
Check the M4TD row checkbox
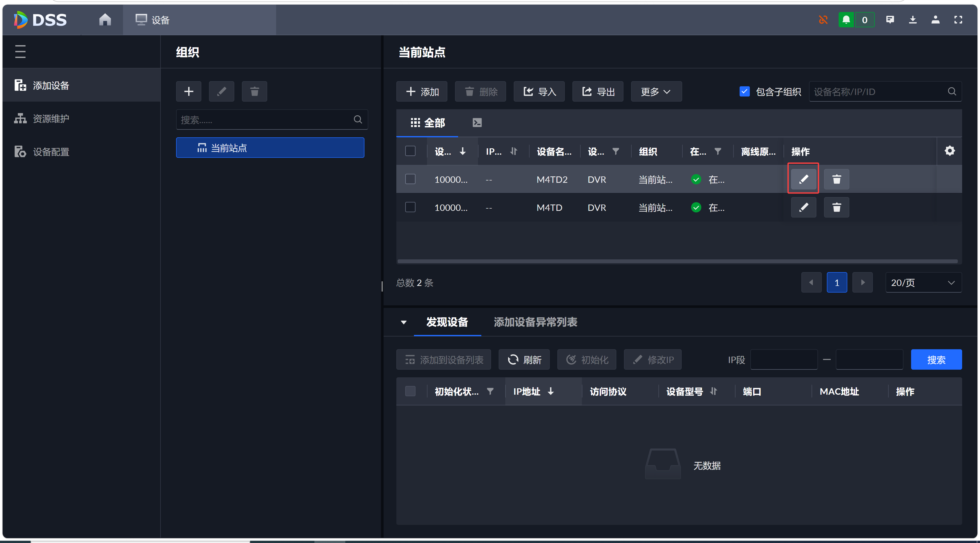click(410, 207)
